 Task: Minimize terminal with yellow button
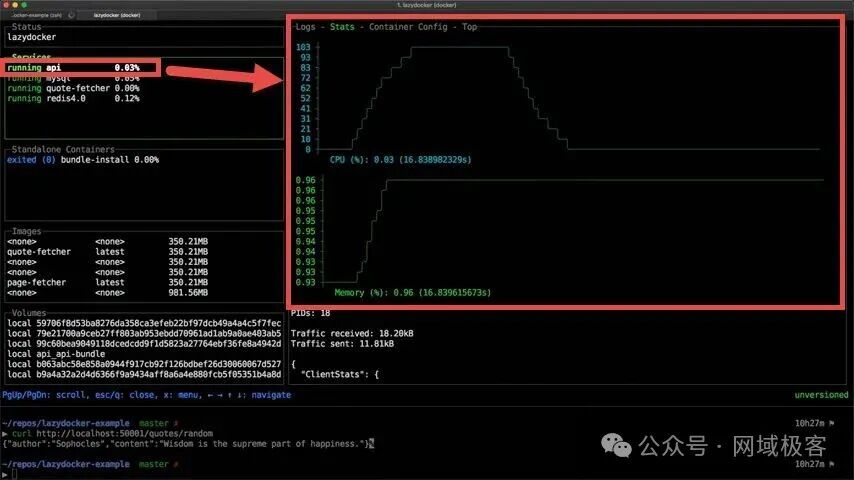click(x=15, y=5)
